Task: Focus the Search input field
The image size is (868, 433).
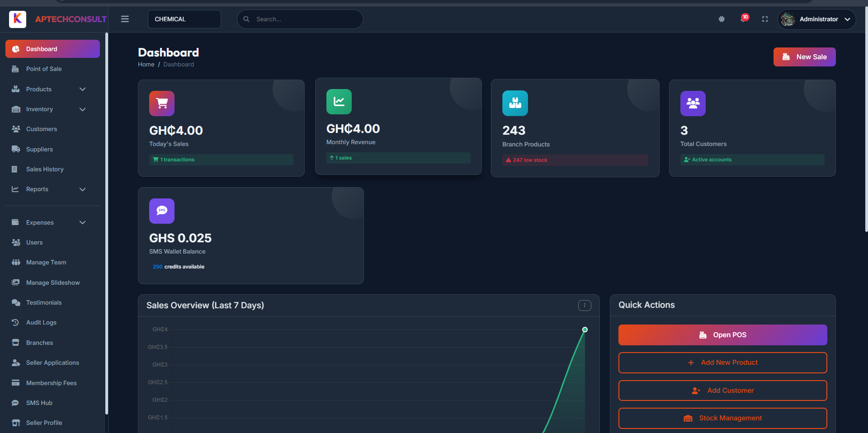Action: pyautogui.click(x=300, y=19)
